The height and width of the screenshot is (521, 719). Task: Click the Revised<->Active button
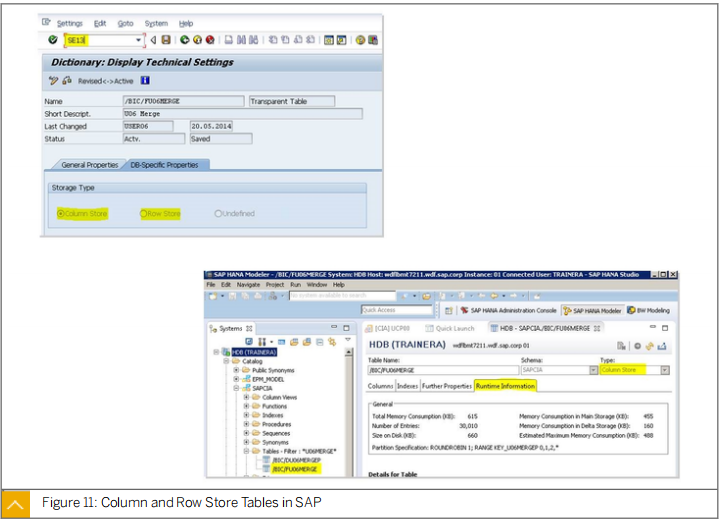coord(105,81)
